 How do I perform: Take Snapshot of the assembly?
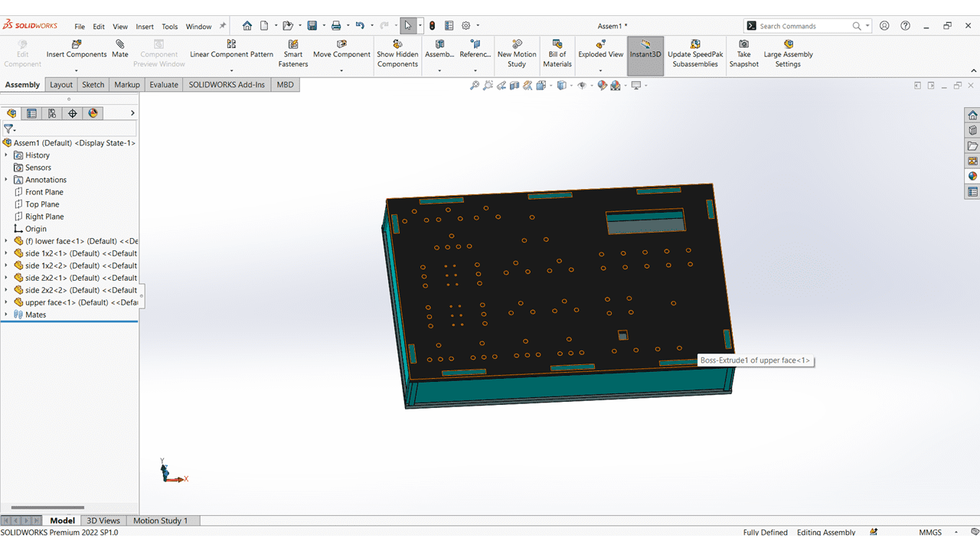(744, 54)
